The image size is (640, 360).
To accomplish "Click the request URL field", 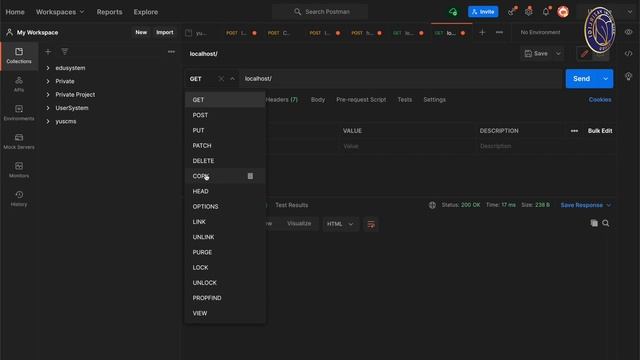I will [401, 79].
